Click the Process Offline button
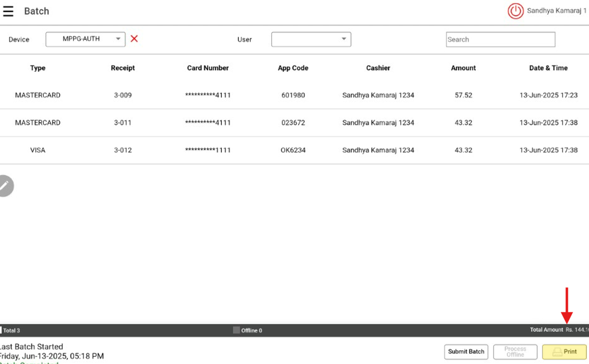The image size is (589, 364). (x=515, y=352)
